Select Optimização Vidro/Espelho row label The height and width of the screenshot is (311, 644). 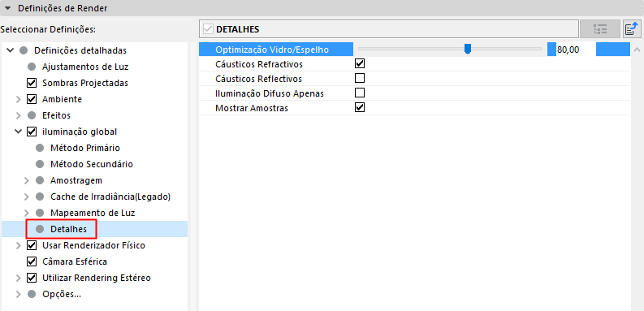[272, 50]
